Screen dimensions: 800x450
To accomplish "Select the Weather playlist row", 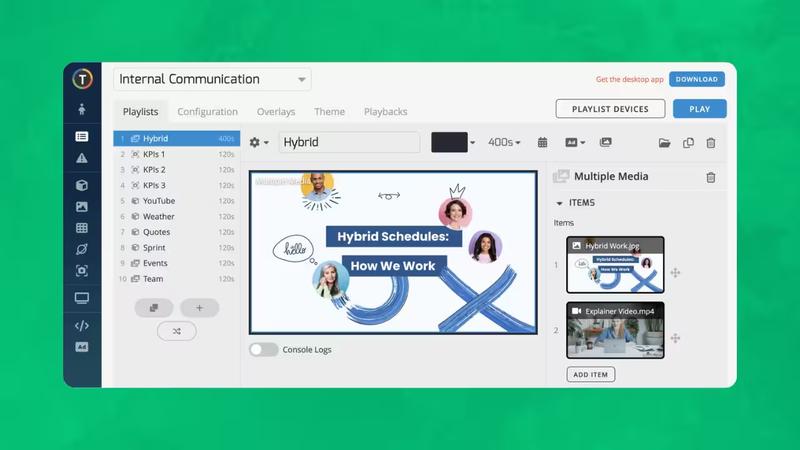I will pos(177,216).
